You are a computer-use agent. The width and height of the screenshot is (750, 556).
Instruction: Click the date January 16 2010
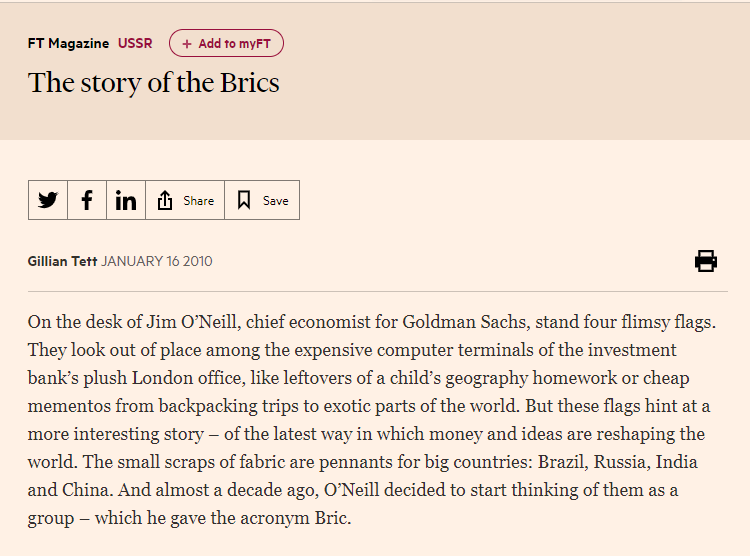point(157,261)
